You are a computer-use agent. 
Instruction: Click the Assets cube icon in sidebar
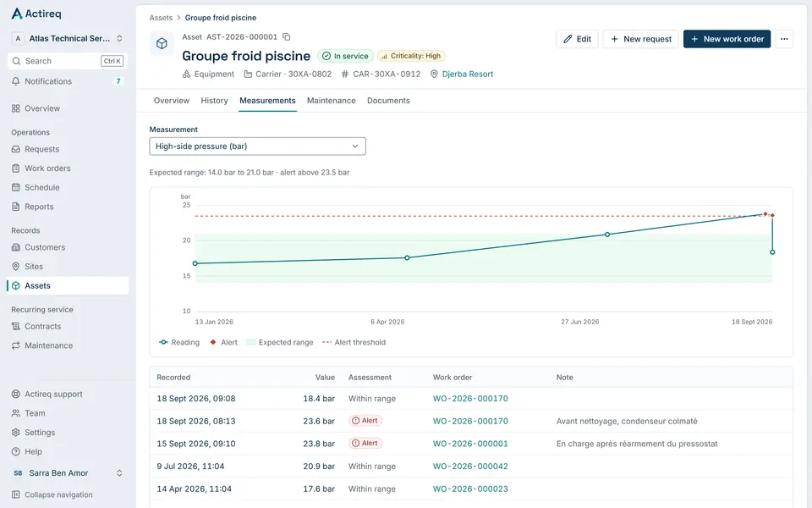click(x=16, y=285)
